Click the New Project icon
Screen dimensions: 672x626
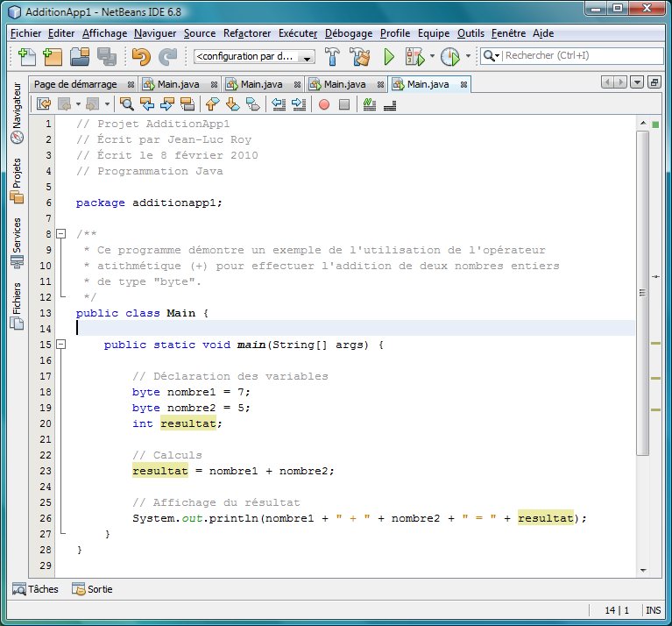[53, 57]
